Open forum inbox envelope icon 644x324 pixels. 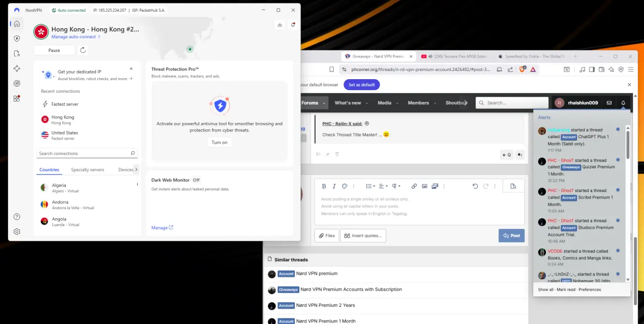coord(609,103)
